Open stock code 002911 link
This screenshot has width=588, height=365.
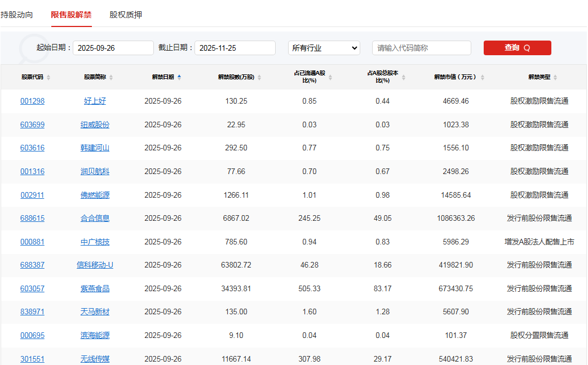32,195
